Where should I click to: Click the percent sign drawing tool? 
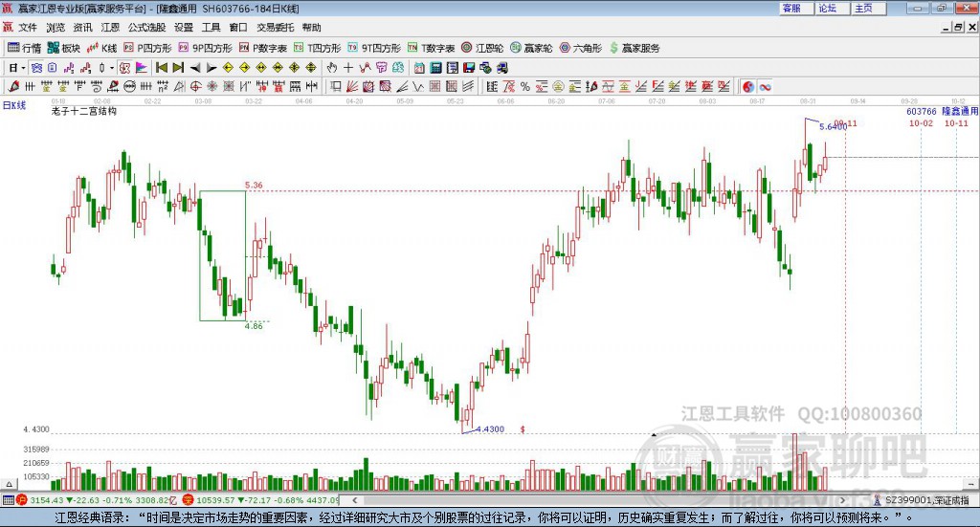coord(525,87)
